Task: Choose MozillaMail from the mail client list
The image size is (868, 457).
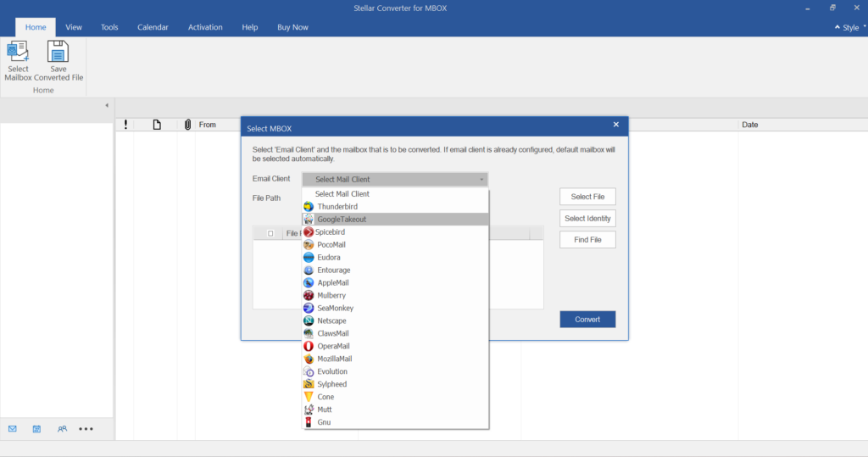Action: [x=395, y=359]
